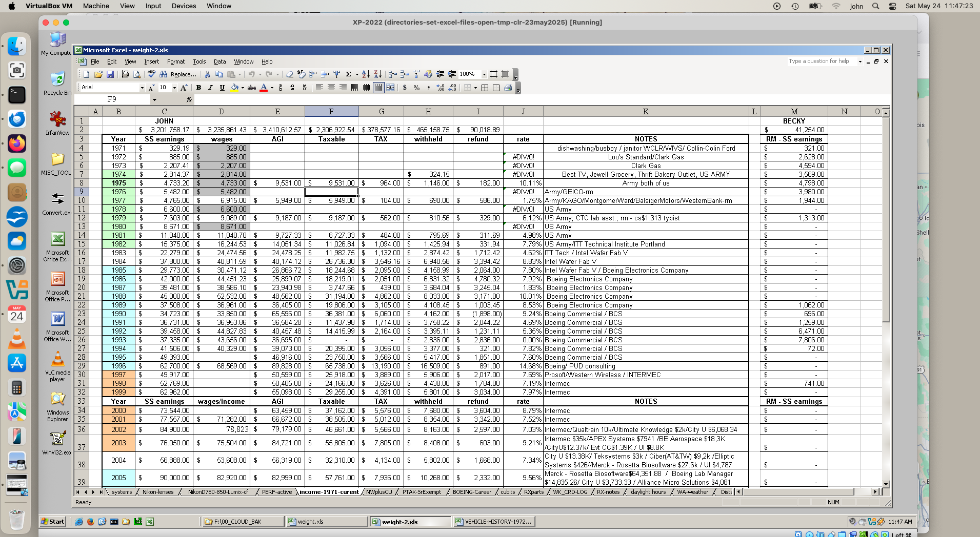Viewport: 980px width, 537px height.
Task: Click the Windows Start button
Action: [x=53, y=522]
